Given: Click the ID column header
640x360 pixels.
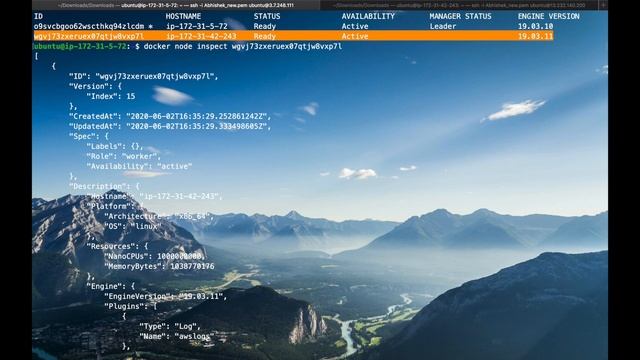Looking at the screenshot, I should [38, 16].
